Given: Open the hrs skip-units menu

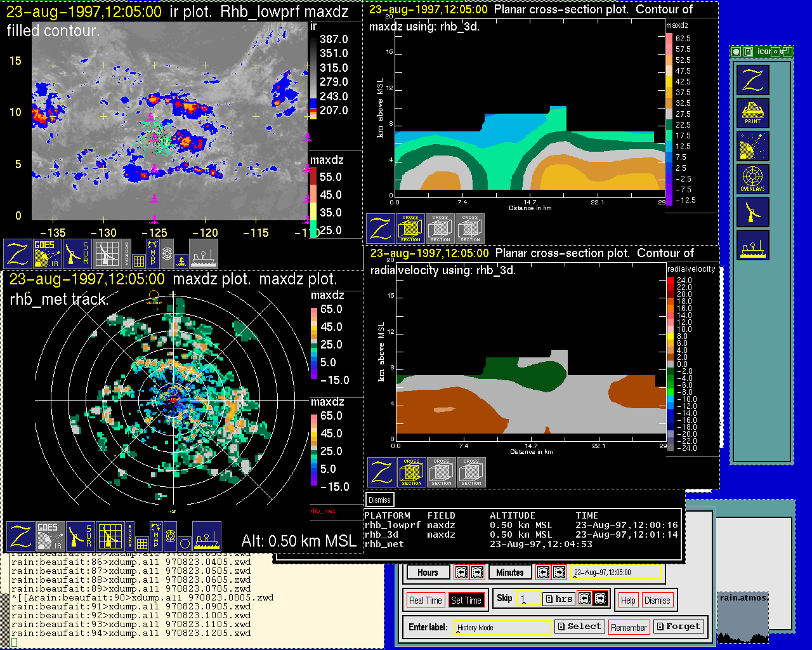Looking at the screenshot, I should 559,599.
